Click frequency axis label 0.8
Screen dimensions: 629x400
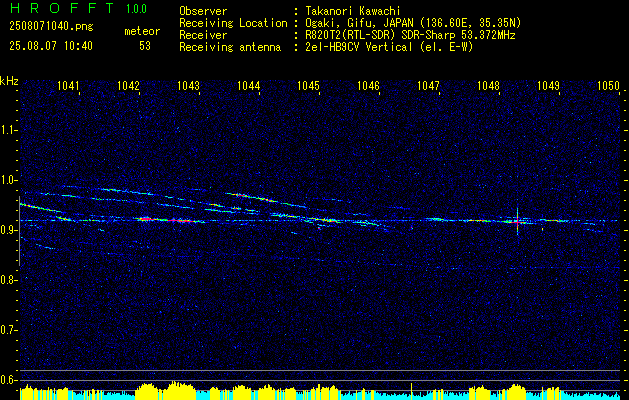point(9,280)
